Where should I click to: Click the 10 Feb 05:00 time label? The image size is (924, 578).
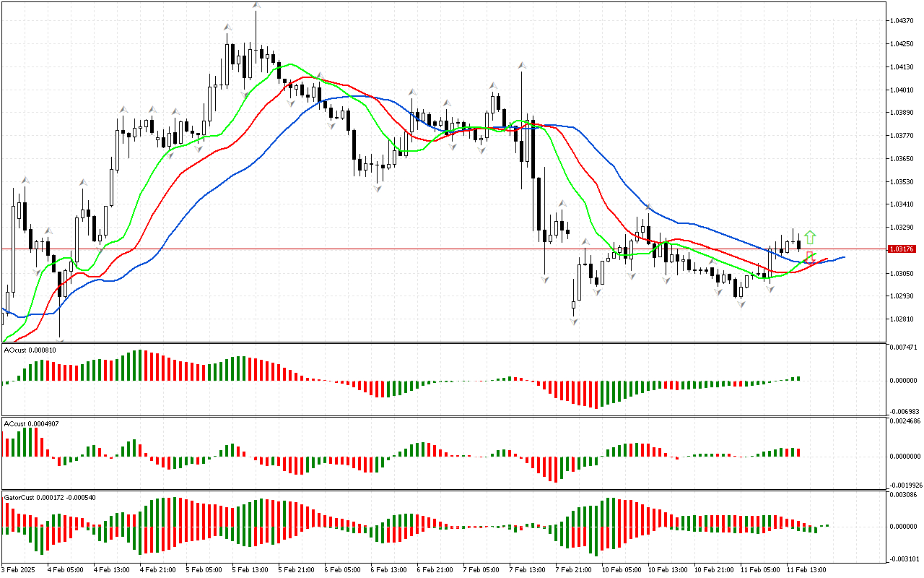click(x=621, y=569)
